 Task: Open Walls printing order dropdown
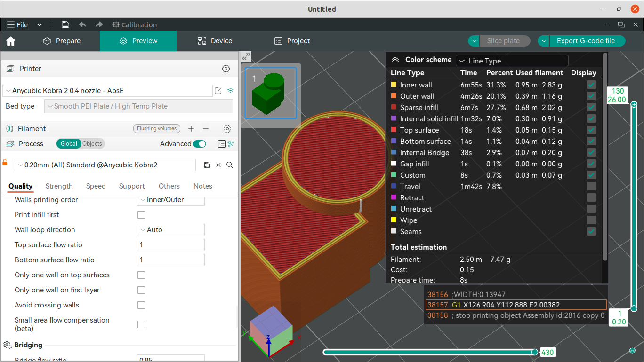click(x=171, y=200)
